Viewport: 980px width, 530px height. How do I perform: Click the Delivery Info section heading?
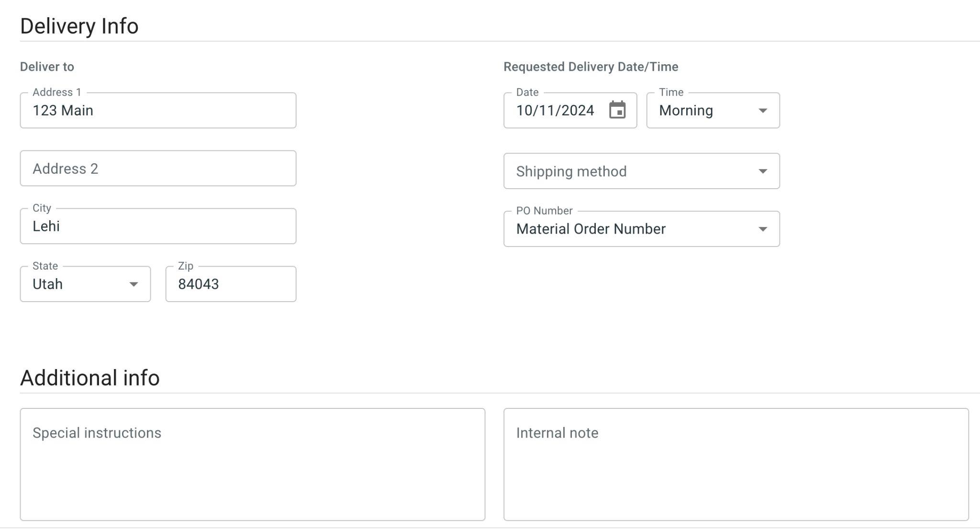coord(79,26)
